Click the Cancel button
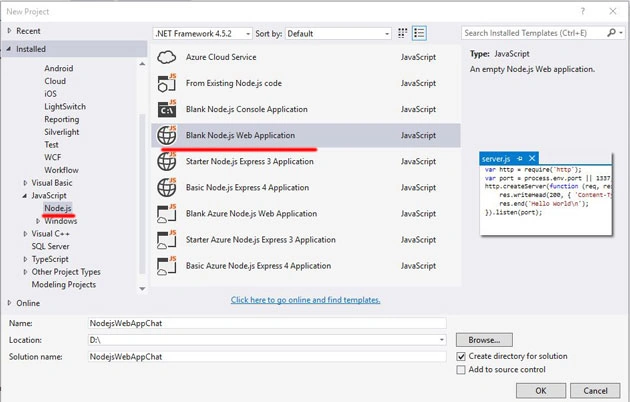 pyautogui.click(x=595, y=390)
